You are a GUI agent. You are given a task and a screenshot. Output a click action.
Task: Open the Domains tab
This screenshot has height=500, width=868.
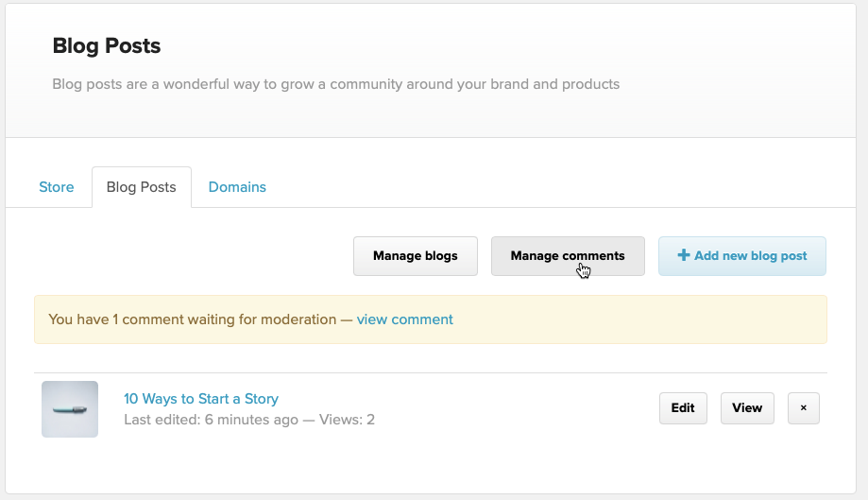pyautogui.click(x=237, y=187)
